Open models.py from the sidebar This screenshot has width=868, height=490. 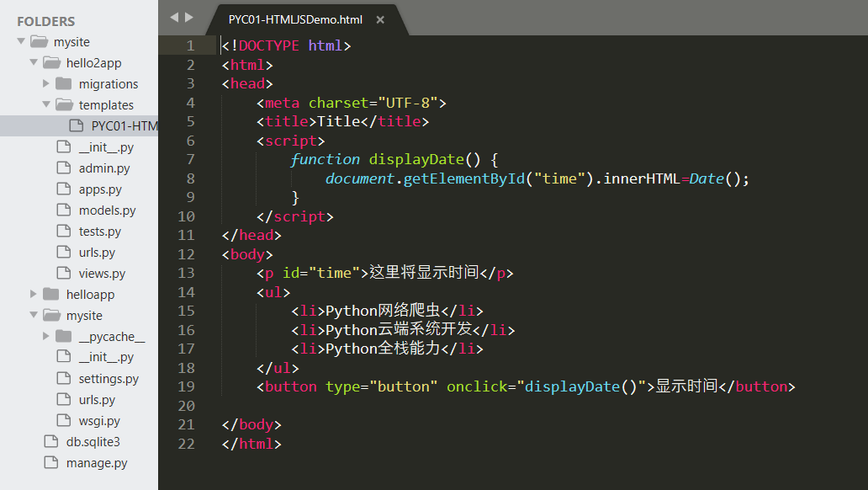point(107,210)
